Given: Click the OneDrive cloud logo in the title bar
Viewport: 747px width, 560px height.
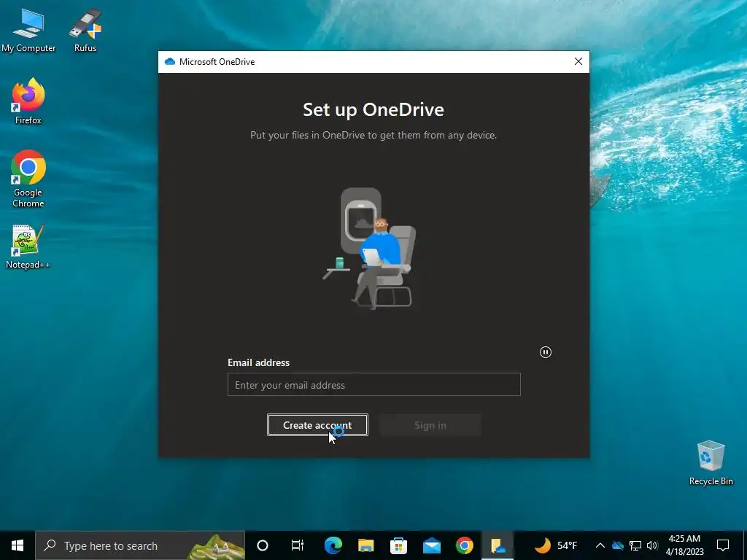Looking at the screenshot, I should 169,61.
